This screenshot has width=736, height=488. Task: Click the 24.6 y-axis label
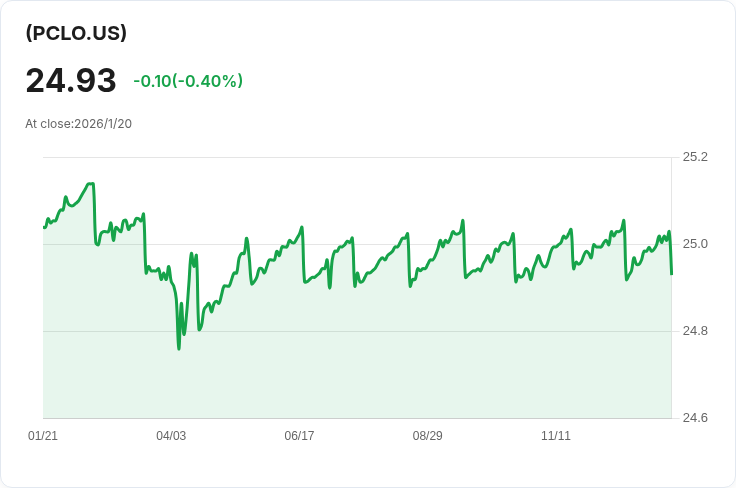(x=695, y=418)
